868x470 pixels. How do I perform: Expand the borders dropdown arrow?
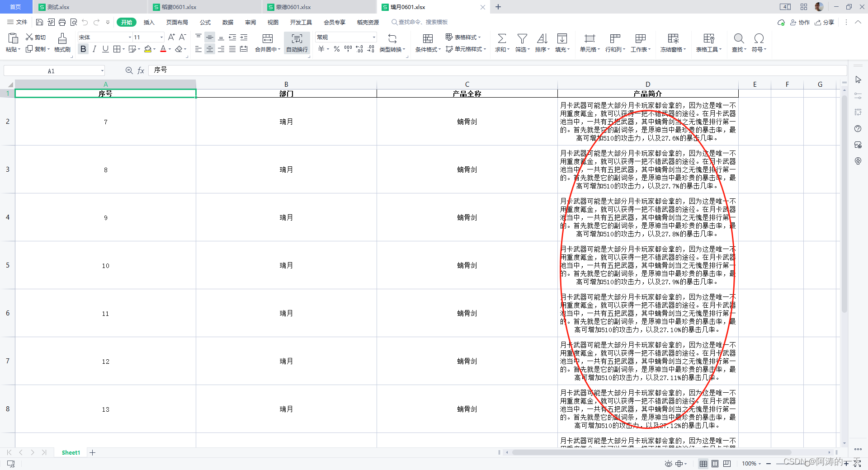[123, 49]
